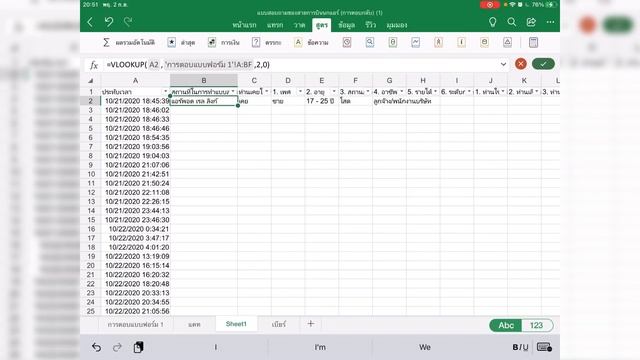Image resolution: width=640 pixels, height=360 pixels.
Task: Open Date and Time functions clock icon
Action: click(347, 42)
